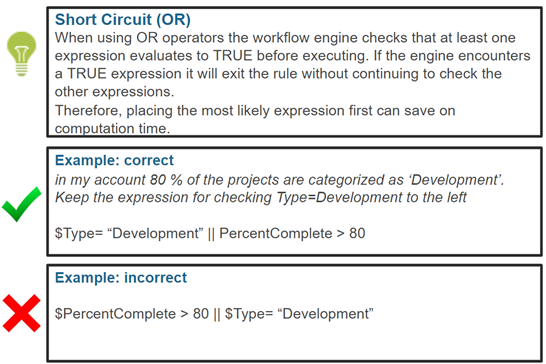This screenshot has width=546, height=364.
Task: Click the 'Example: correct' heading
Action: (114, 160)
